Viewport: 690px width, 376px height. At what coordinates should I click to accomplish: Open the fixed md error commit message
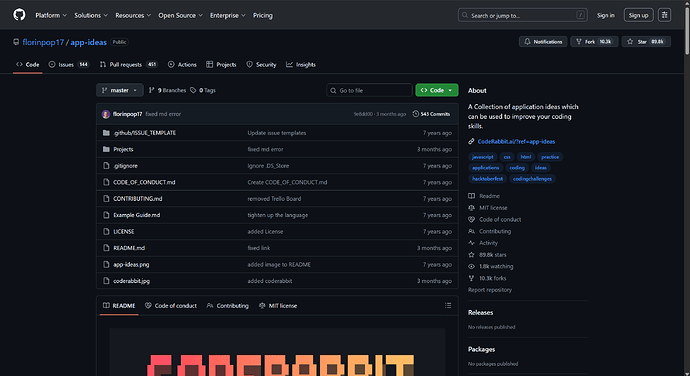(x=163, y=114)
